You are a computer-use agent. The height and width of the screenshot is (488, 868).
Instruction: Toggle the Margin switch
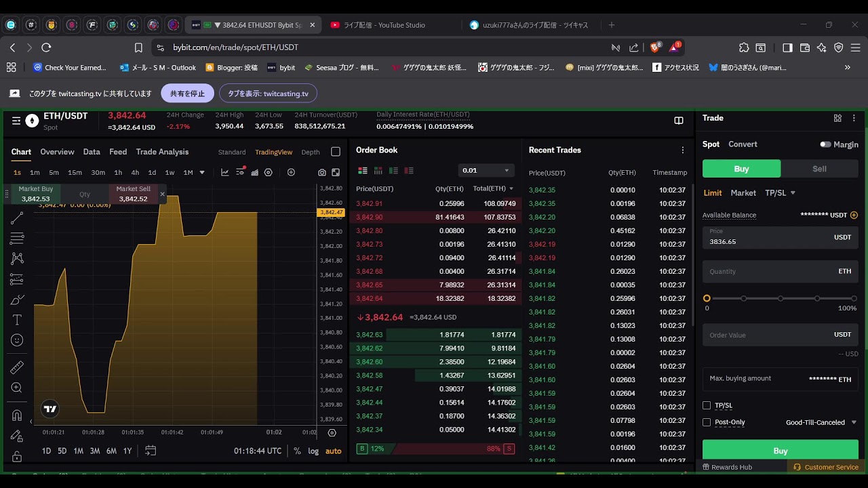(825, 144)
